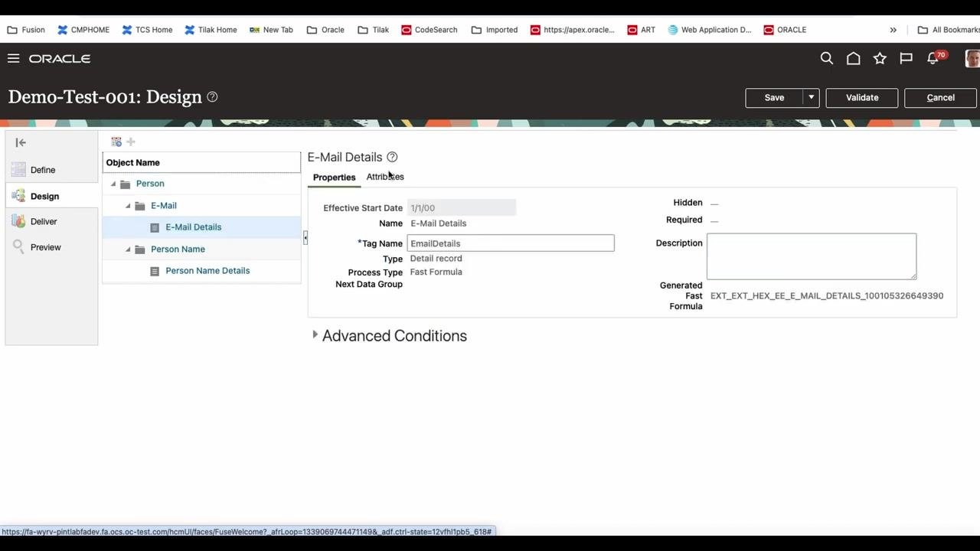Viewport: 980px width, 551px height.
Task: Go to the Deliver step
Action: click(x=44, y=221)
